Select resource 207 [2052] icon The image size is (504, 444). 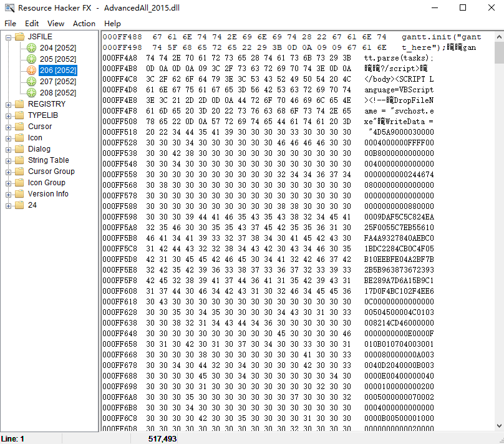pyautogui.click(x=31, y=82)
